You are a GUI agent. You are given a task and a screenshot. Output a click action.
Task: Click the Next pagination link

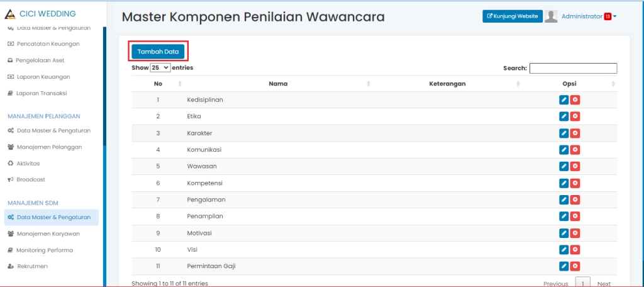click(604, 283)
